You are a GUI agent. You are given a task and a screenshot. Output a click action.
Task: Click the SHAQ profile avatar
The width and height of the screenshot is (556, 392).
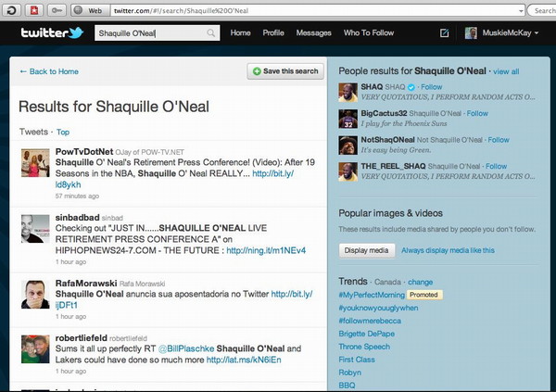click(347, 93)
